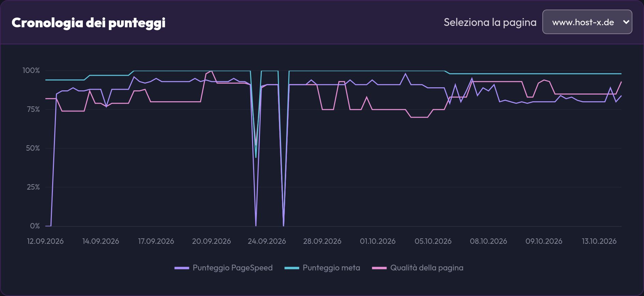Click the 05.10.2026 date label

433,241
